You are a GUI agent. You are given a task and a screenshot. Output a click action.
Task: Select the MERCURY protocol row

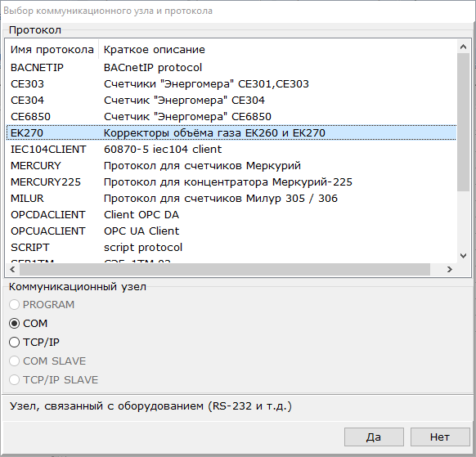231,166
